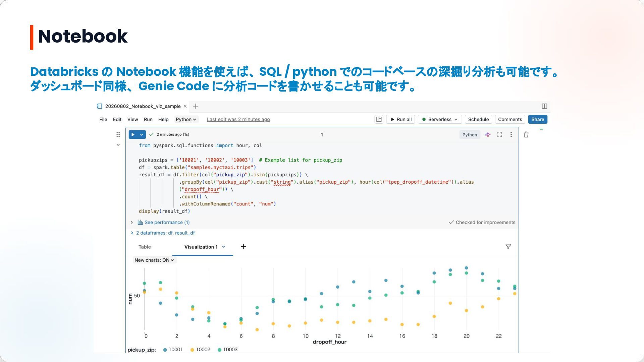Viewport: 644px width, 362px height.
Task: Open the cell kebab options menu
Action: [511, 134]
